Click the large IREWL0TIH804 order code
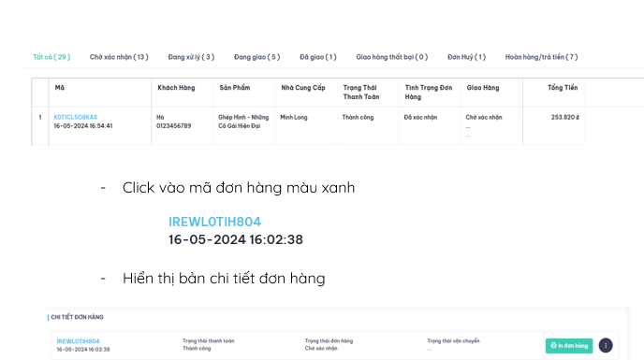644x360 pixels. pyautogui.click(x=214, y=222)
